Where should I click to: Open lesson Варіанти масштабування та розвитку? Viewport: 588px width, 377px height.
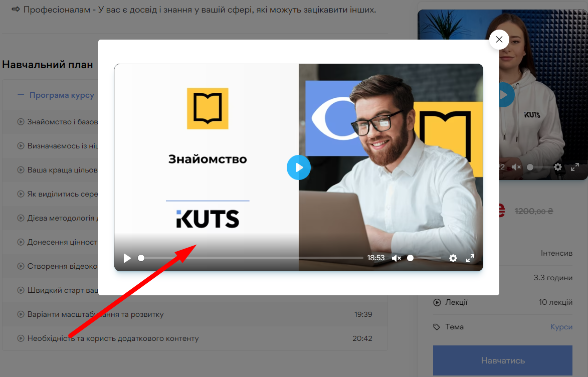95,314
